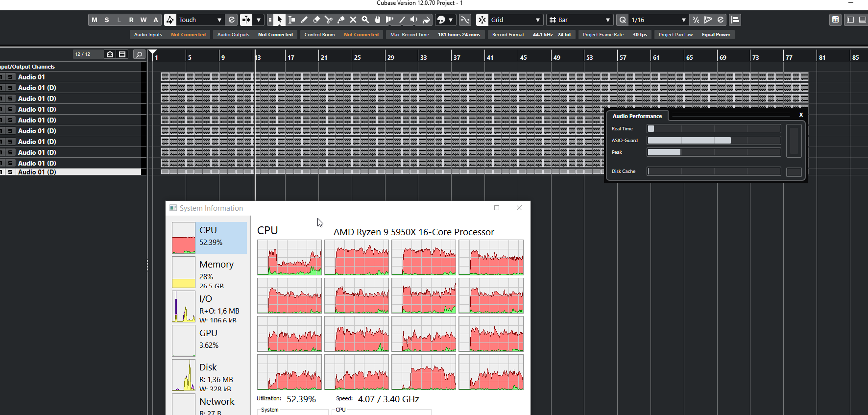This screenshot has height=415, width=868.
Task: Click Record Format 44.1 kHz status
Action: (x=531, y=35)
